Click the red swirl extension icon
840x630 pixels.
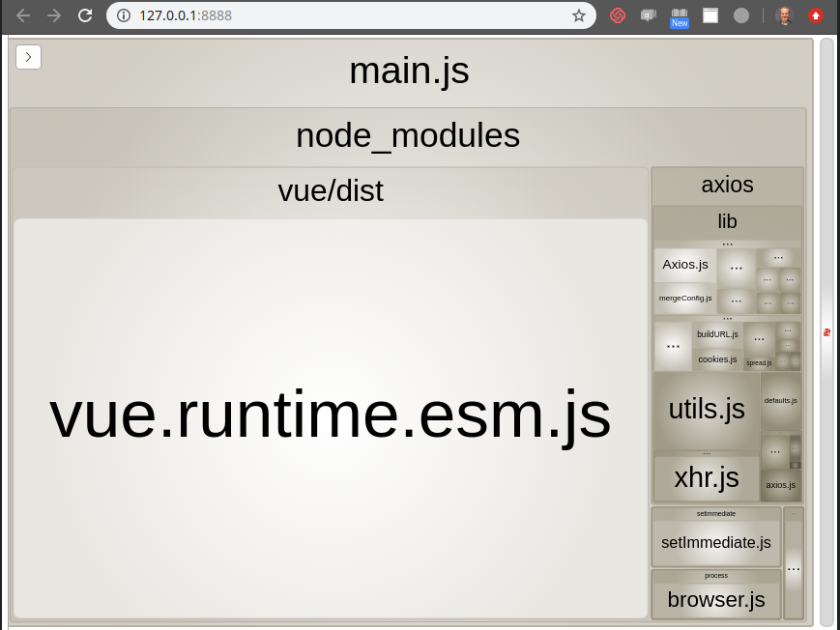click(x=617, y=15)
